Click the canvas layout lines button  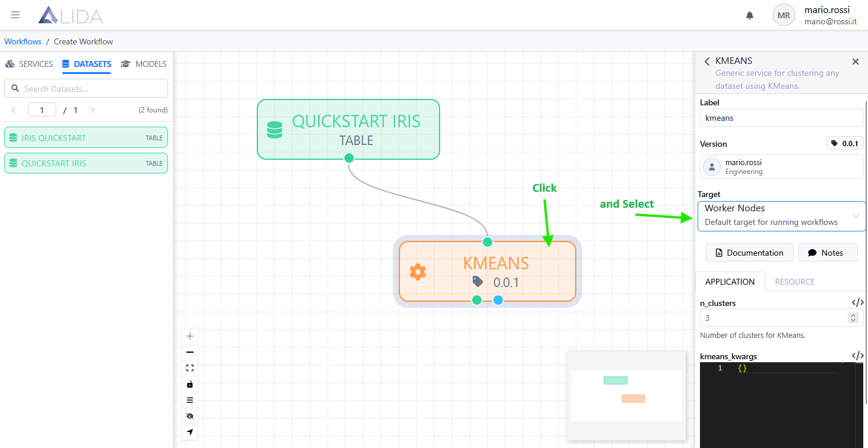point(190,400)
